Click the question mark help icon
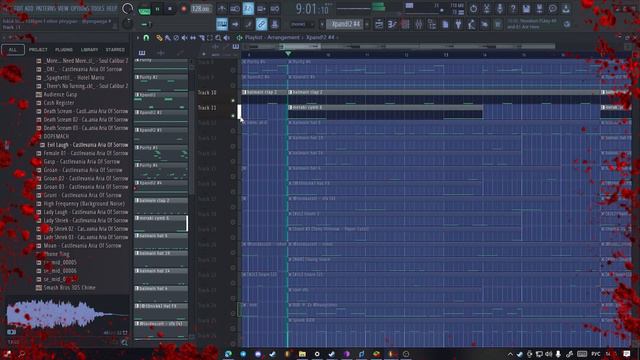Viewport: 640px width, 360px height. [x=513, y=9]
